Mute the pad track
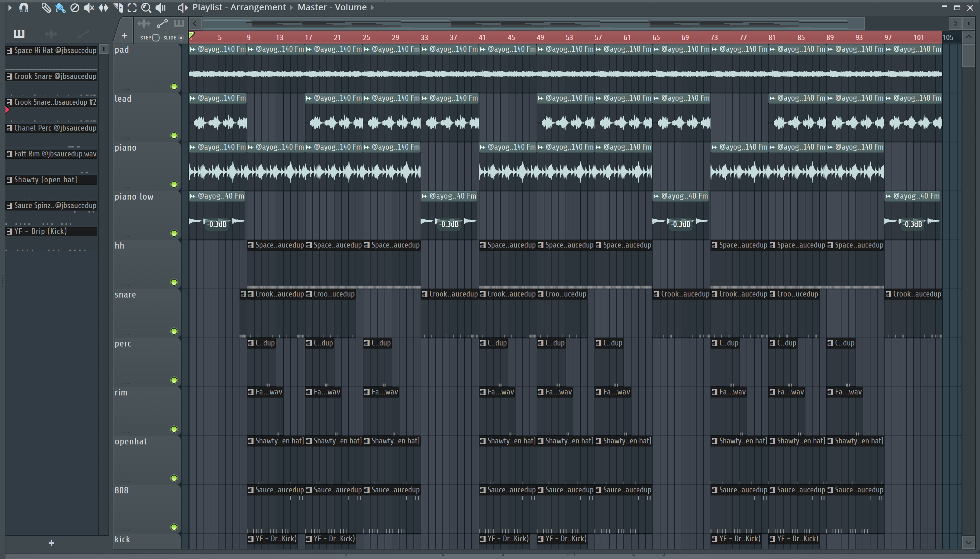 [x=174, y=87]
